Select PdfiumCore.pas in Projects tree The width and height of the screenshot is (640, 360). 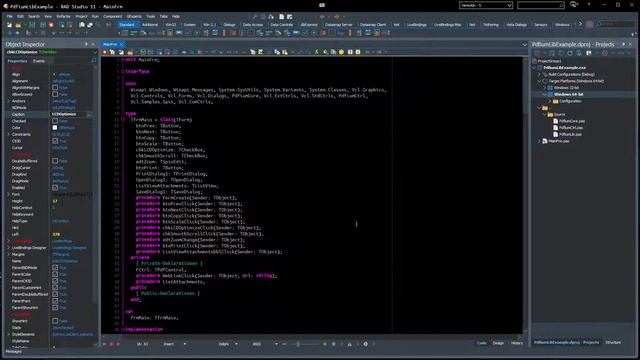(571, 121)
